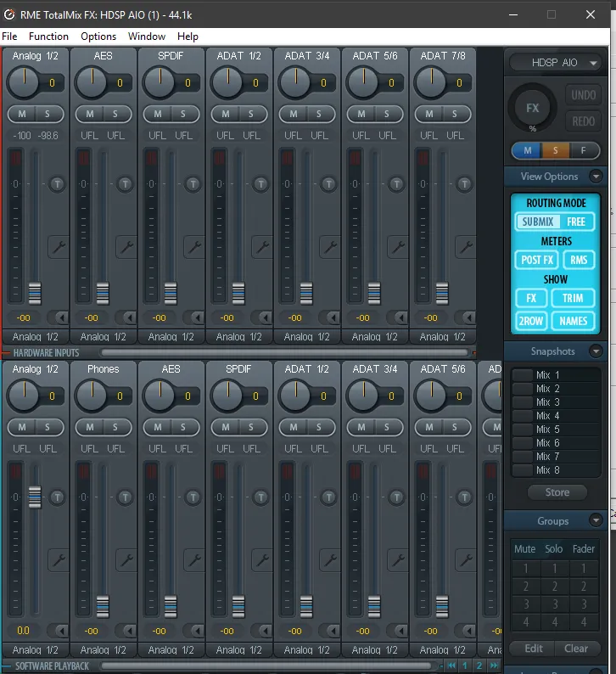The image size is (616, 674).
Task: Click the T trim icon on hardware input SPDIF
Action: [193, 184]
